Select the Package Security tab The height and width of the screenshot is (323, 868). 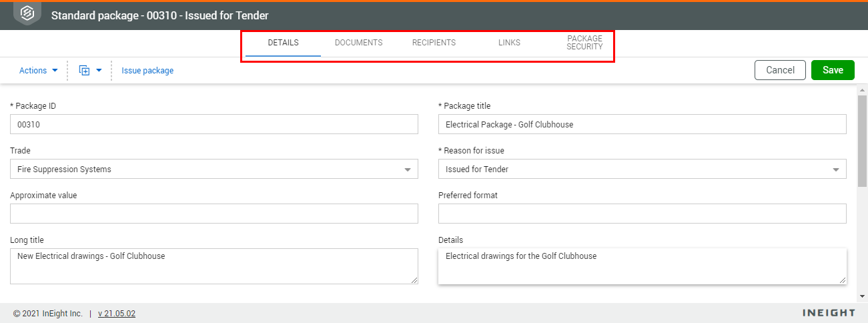(584, 43)
